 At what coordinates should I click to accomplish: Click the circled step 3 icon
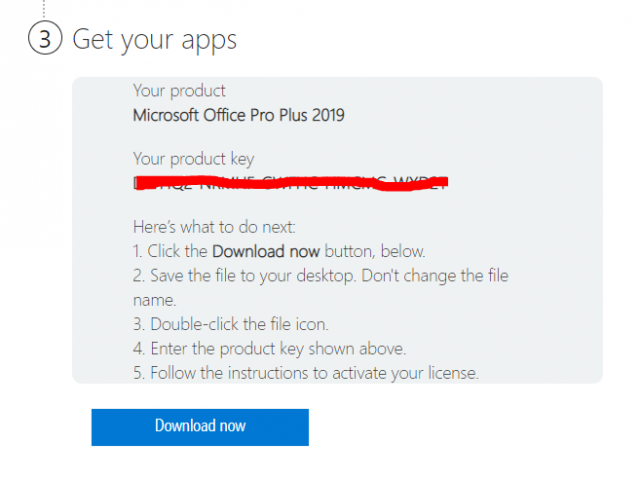pyautogui.click(x=44, y=40)
